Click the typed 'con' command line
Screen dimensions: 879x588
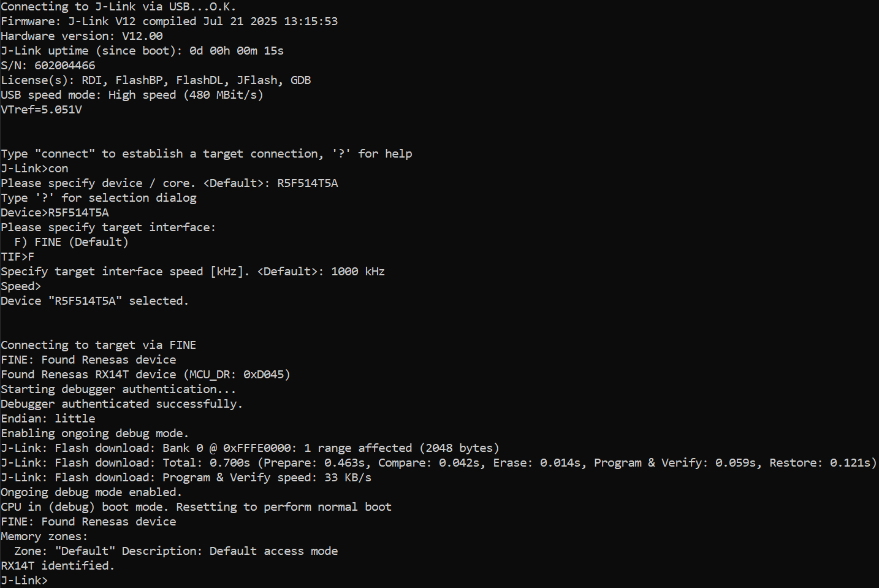(x=35, y=169)
